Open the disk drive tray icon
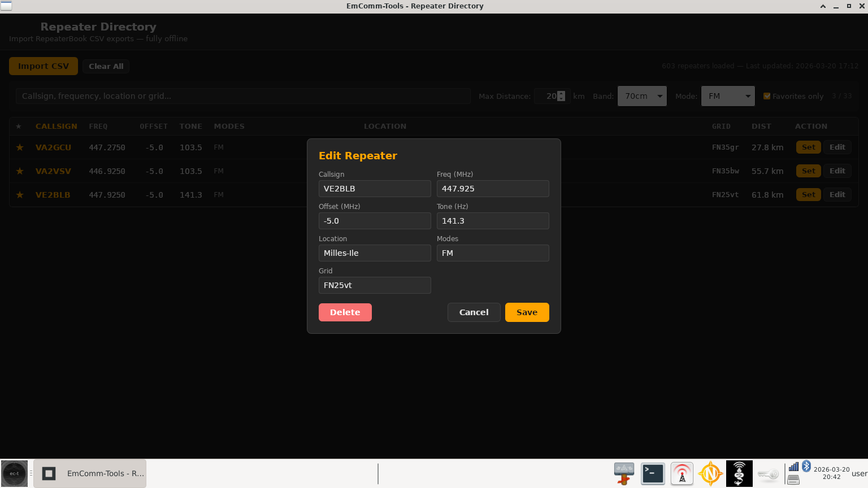 (793, 480)
